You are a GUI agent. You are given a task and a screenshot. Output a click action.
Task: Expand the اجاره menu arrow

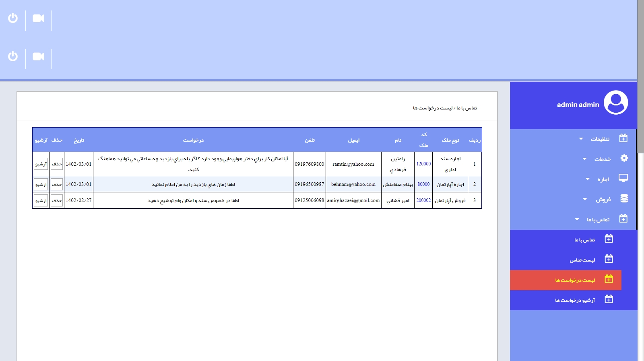tap(587, 179)
